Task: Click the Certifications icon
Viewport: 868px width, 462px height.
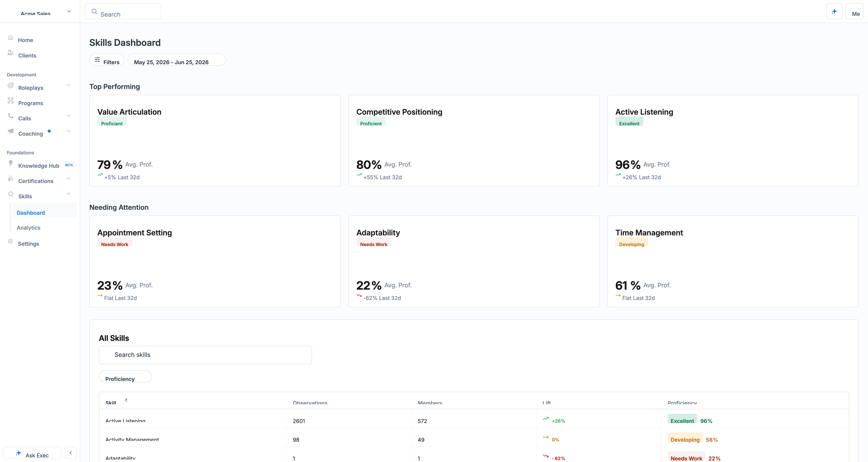Action: 11,178
